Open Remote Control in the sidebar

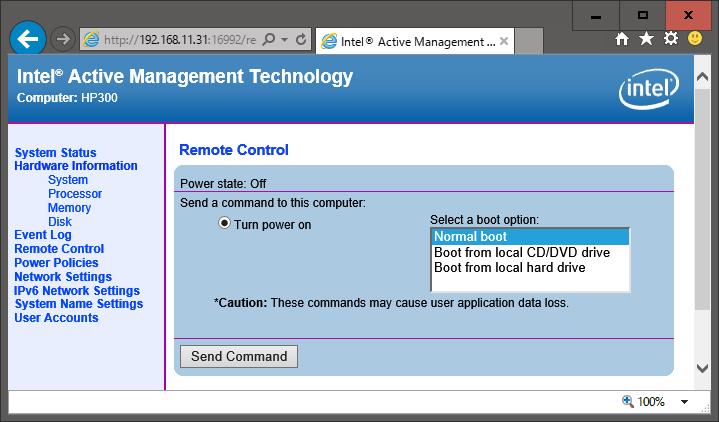[x=59, y=249]
